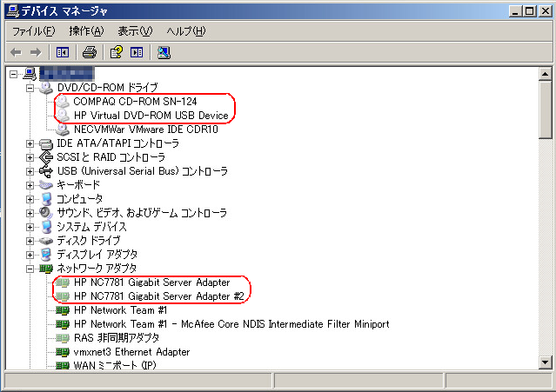556x392 pixels.
Task: Expand IDE ATA/ATAPI コントローラ
Action: (30, 143)
